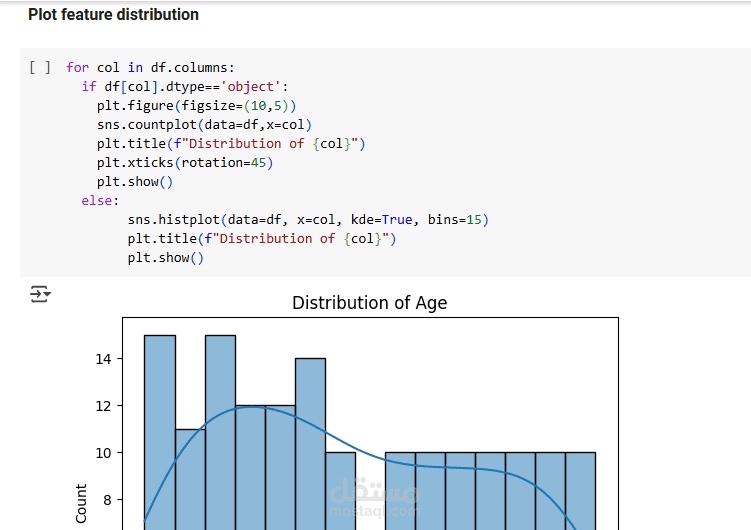Click the plt.xticks(rotation=45) line
This screenshot has height=530, width=751.
185,163
